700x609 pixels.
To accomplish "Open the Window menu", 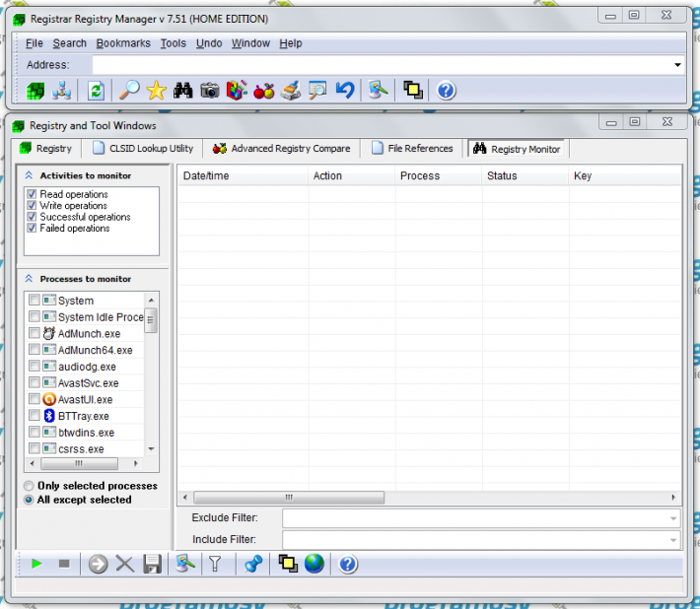I will coord(250,43).
